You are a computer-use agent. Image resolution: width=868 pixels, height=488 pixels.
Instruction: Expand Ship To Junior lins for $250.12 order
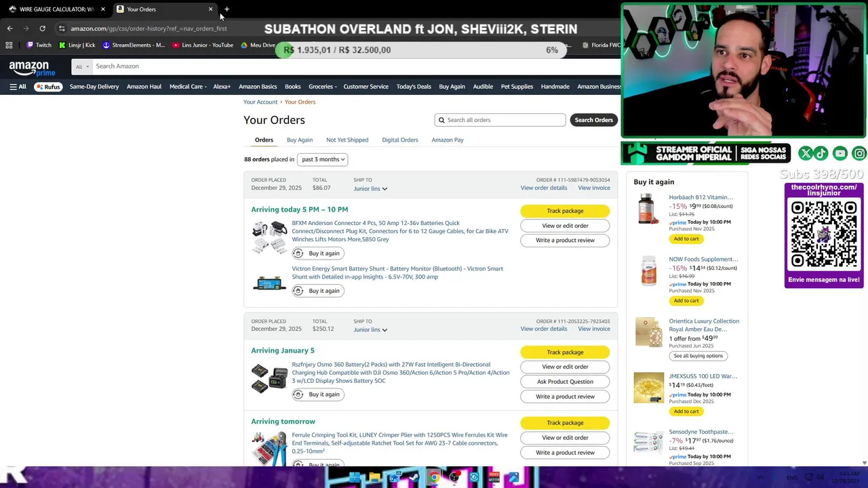pyautogui.click(x=370, y=330)
